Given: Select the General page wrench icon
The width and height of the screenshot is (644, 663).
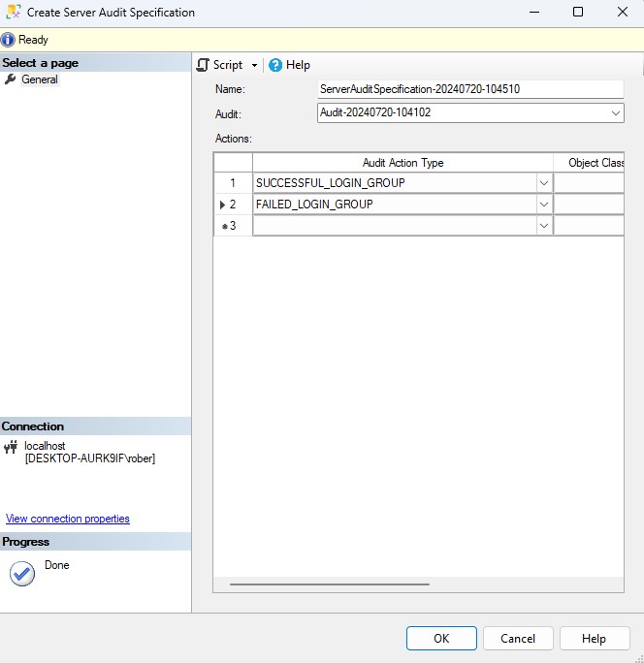Looking at the screenshot, I should coord(11,79).
